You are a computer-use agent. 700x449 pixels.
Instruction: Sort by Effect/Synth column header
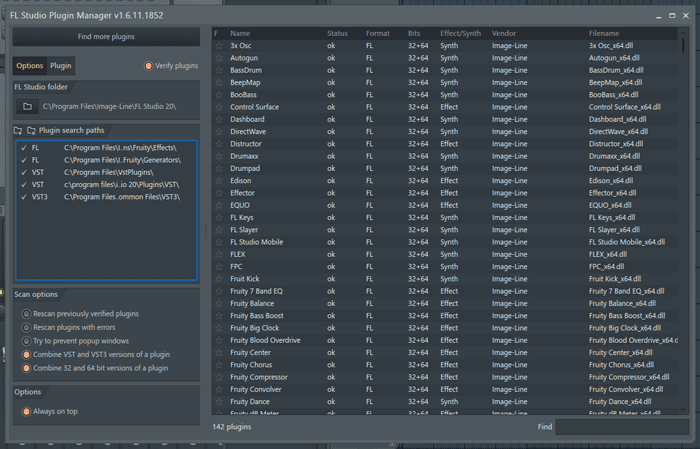tap(460, 33)
